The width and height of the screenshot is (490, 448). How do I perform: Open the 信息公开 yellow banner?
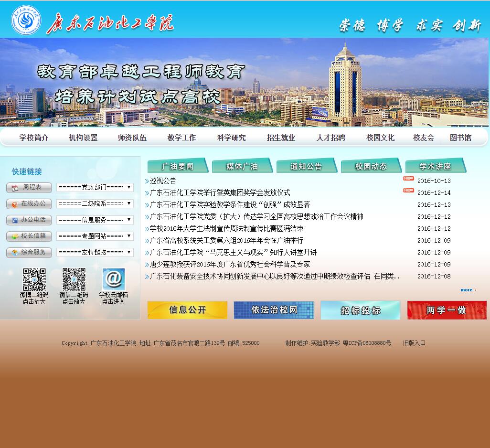(x=187, y=310)
